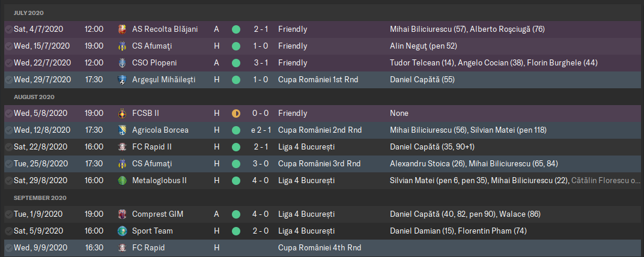Click the orange draw indicator for FCSB II
Screen dimensions: 644x257
pos(235,113)
